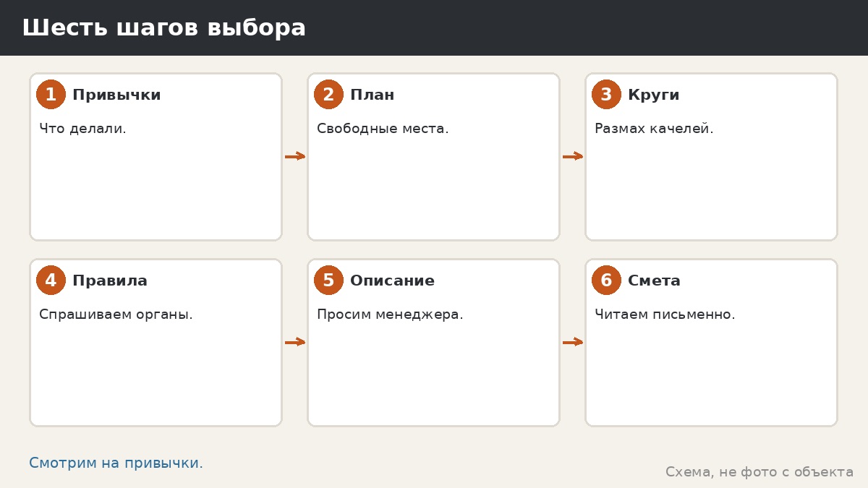Click the arrow between Описание and Смета cards
Viewport: 868px width, 488px height.
tap(573, 342)
